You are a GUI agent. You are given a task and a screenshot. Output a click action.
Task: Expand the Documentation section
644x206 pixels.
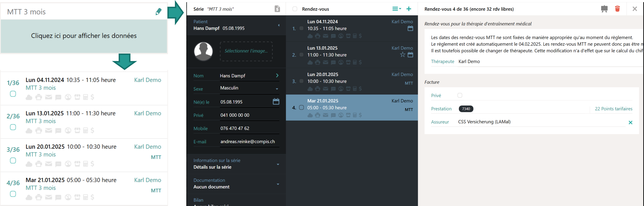click(236, 183)
